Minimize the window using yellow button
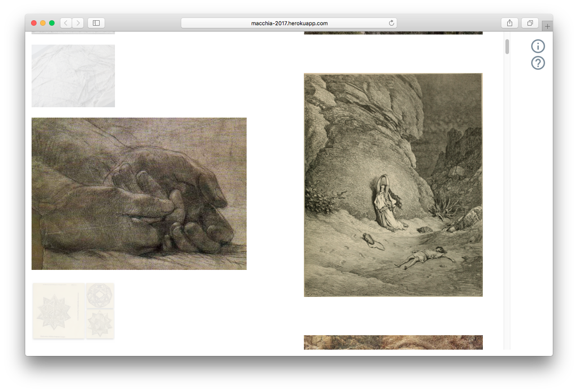The image size is (578, 392). [x=43, y=23]
